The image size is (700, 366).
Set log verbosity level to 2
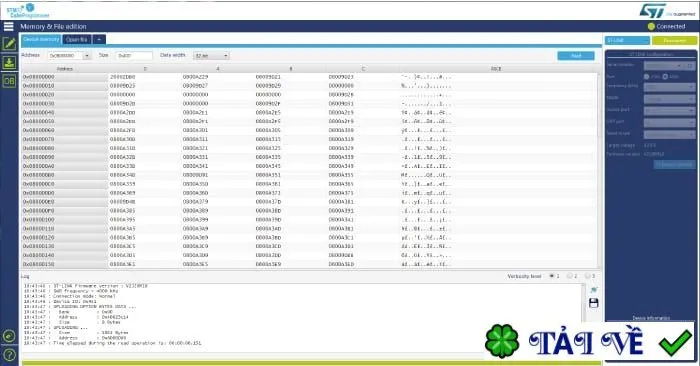click(570, 276)
